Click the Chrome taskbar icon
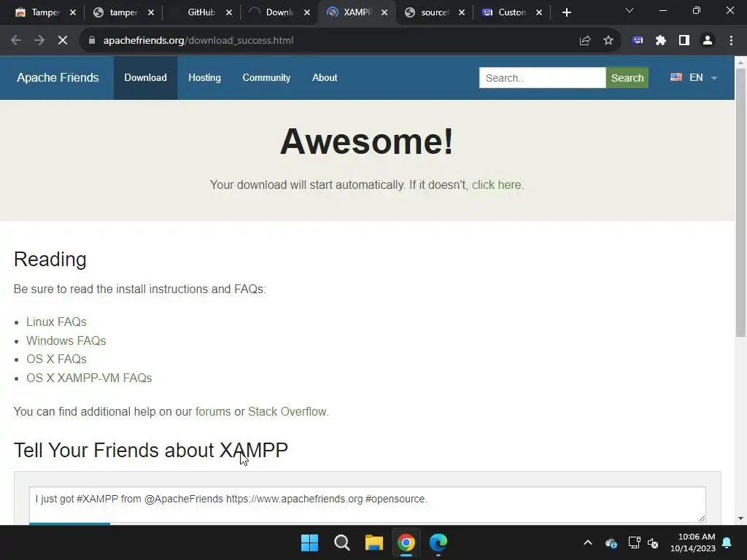Screen dimensions: 747x560 pyautogui.click(x=406, y=542)
